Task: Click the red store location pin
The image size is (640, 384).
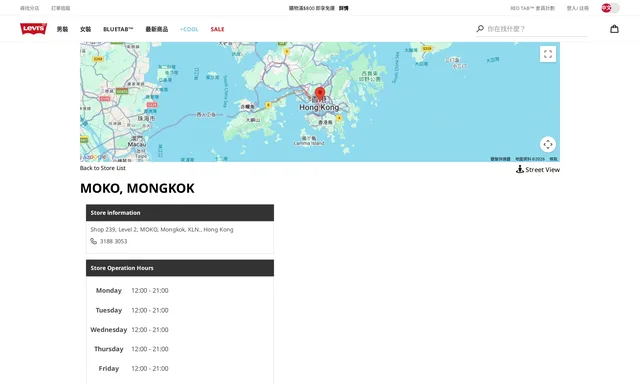Action: pyautogui.click(x=320, y=94)
